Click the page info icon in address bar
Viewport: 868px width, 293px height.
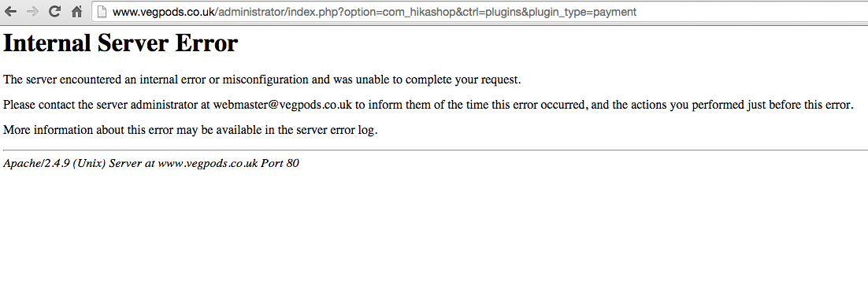pyautogui.click(x=102, y=11)
